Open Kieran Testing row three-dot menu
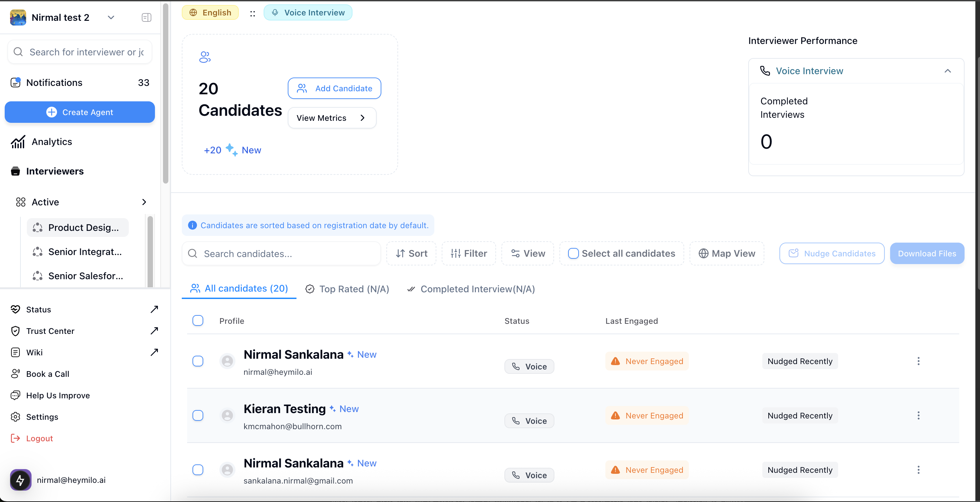The height and width of the screenshot is (502, 980). [x=918, y=415]
